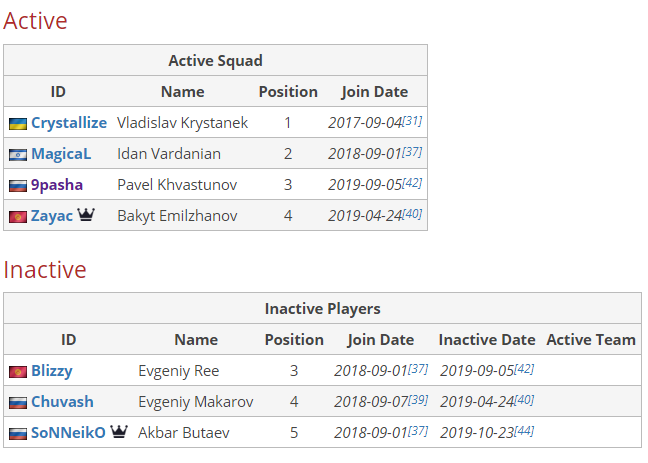Click the Russia flag icon beside 9pasha

[18, 186]
